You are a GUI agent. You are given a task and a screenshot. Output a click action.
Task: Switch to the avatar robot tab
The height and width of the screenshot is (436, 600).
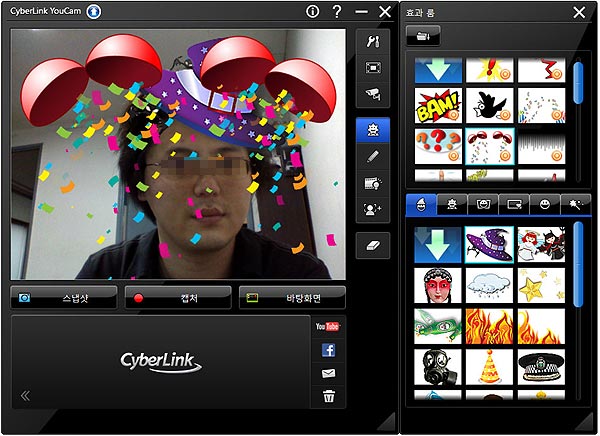click(452, 204)
